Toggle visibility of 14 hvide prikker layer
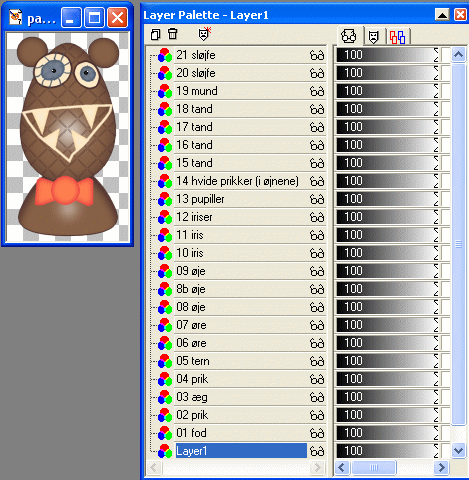 (x=317, y=181)
